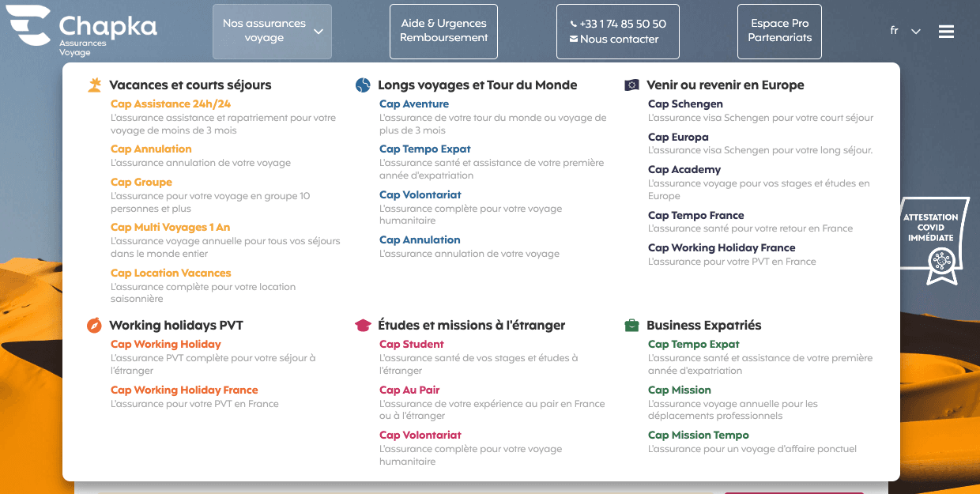The image size is (980, 494).
Task: Expand the Nos assurances voyage dropdown
Action: 272,31
